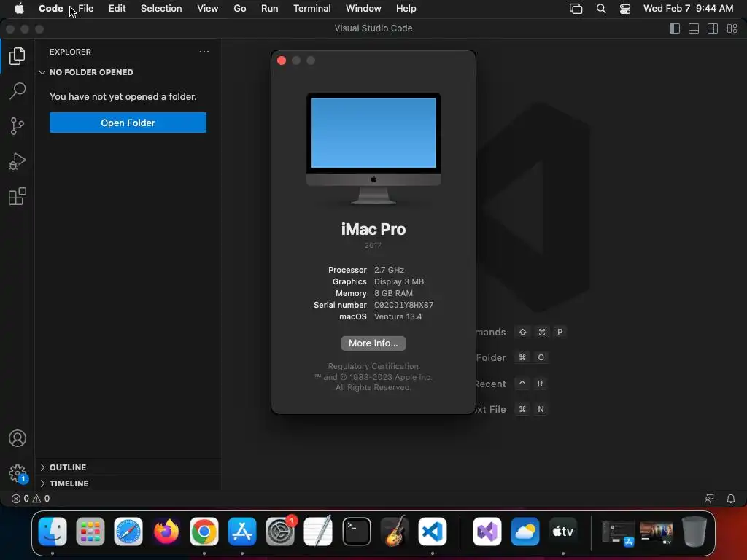Launch Google Chrome from the Dock
The width and height of the screenshot is (747, 560).
click(x=204, y=532)
